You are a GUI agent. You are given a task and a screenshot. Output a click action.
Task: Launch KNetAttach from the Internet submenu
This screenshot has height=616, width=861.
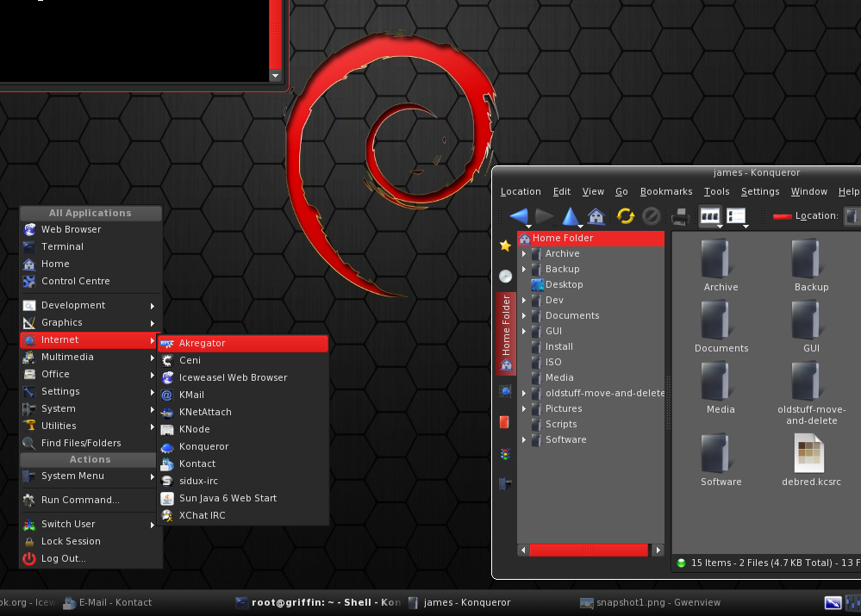[x=243, y=412]
